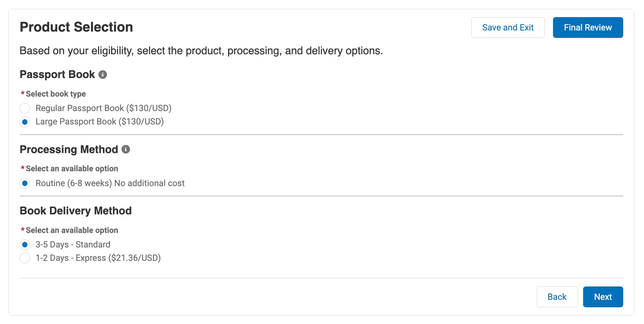Image resolution: width=644 pixels, height=324 pixels.
Task: Click the "Regular Passport Book ($130/USD)" label text
Action: 103,108
